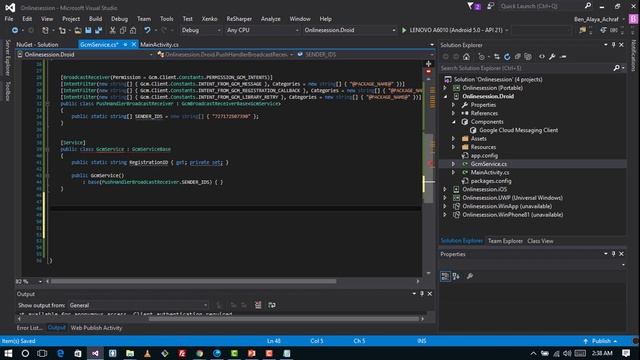Open the Windows Start menu
Screen dimensions: 640x360
[8, 353]
